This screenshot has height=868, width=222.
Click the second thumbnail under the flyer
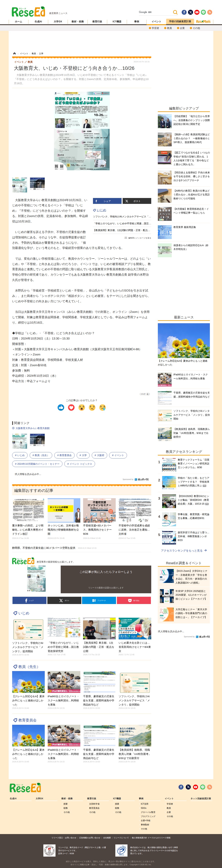pos(37,185)
